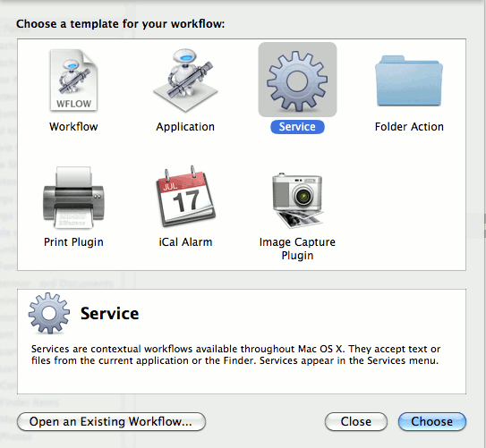Select the Print Plugin printer icon
Viewport: 486px width, 448px height.
click(x=73, y=198)
